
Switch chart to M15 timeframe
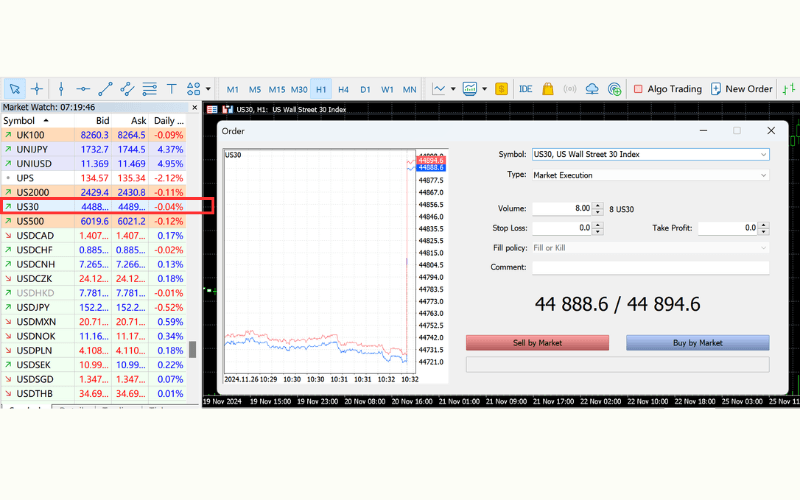pos(276,89)
